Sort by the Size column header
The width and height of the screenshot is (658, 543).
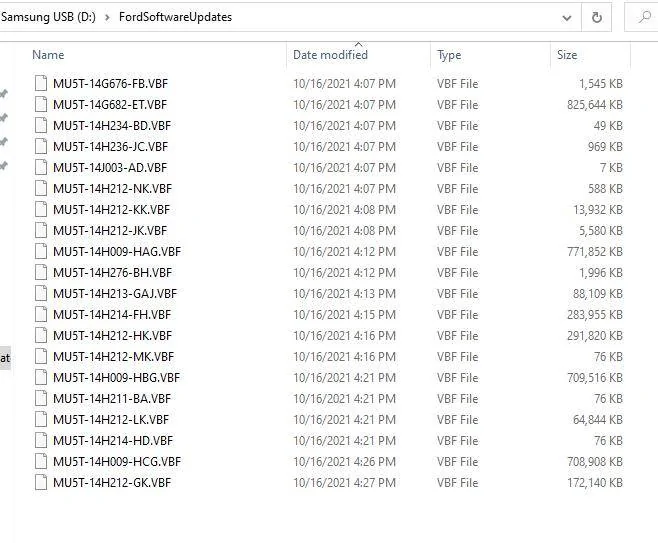click(567, 55)
